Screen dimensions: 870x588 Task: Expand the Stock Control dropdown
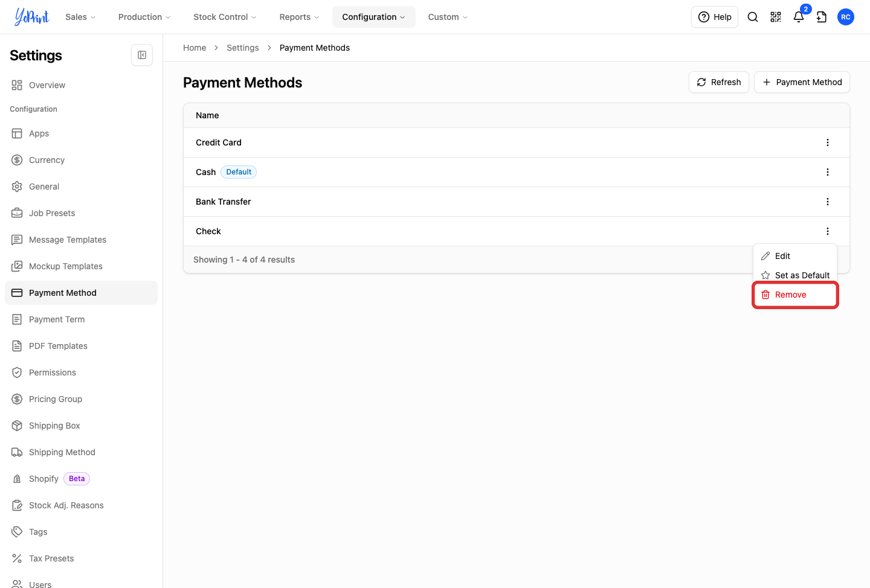[225, 17]
